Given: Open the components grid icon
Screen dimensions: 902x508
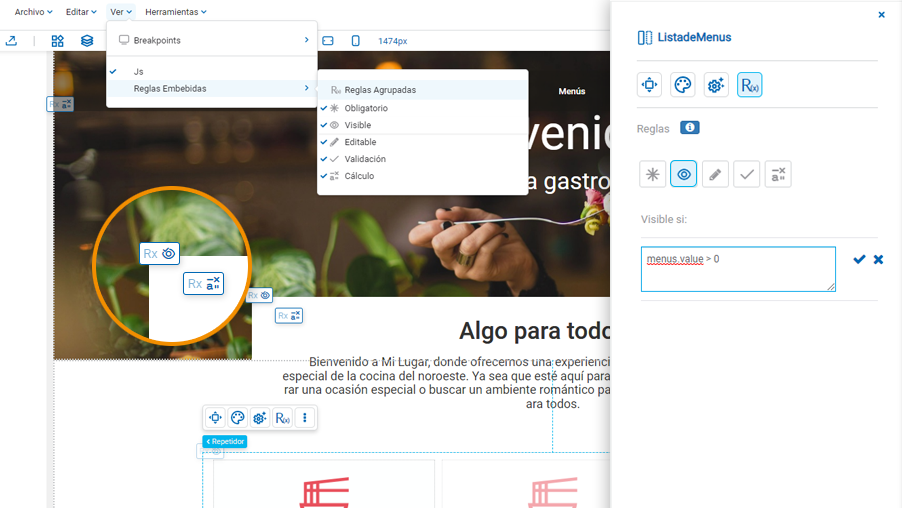Looking at the screenshot, I should coord(58,41).
